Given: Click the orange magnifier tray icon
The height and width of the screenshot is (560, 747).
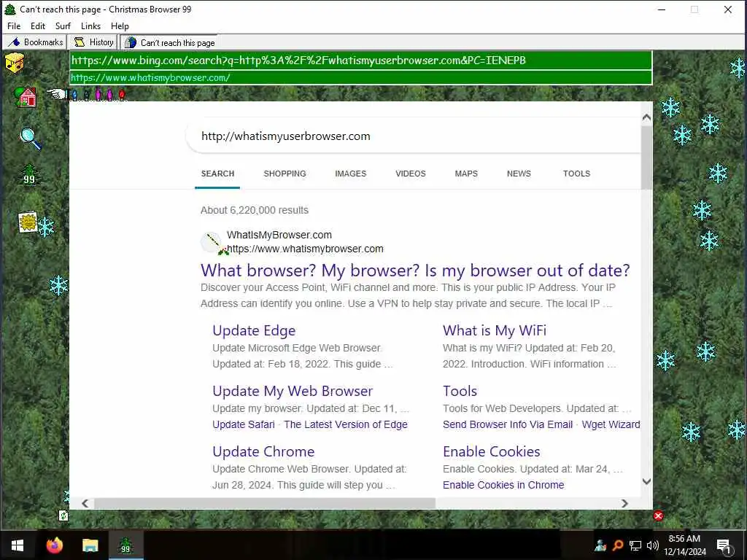Looking at the screenshot, I should 618,545.
